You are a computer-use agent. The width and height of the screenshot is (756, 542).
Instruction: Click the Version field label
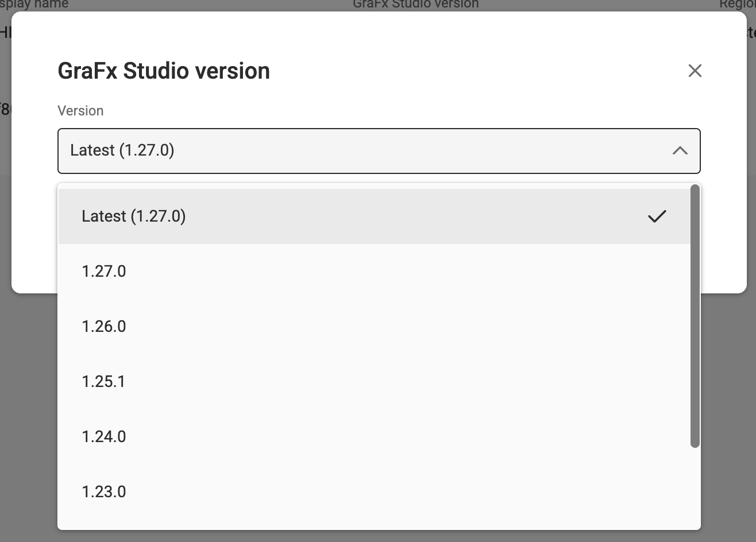click(x=80, y=111)
